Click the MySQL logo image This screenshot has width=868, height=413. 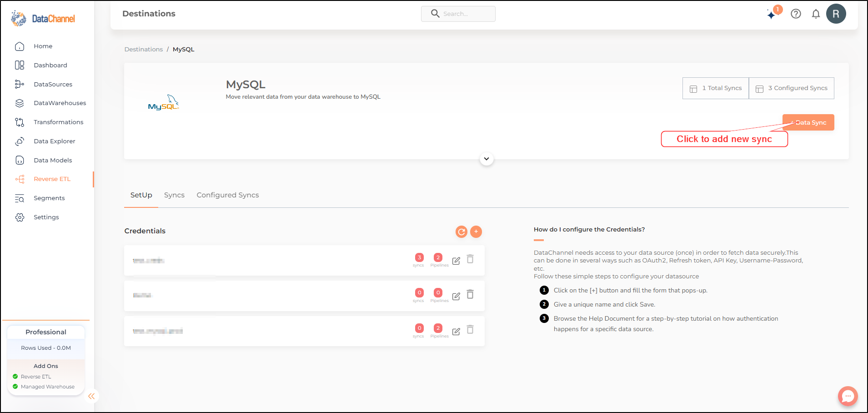[x=164, y=103]
